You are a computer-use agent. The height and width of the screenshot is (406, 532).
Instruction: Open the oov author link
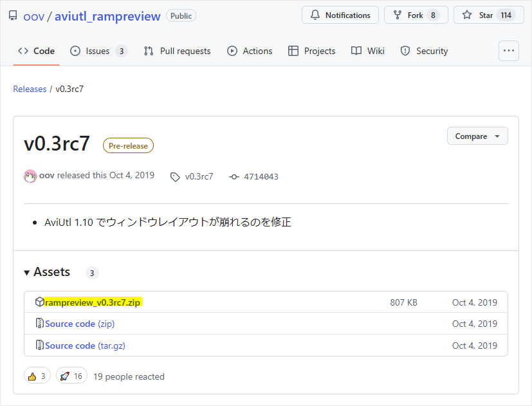coord(47,176)
